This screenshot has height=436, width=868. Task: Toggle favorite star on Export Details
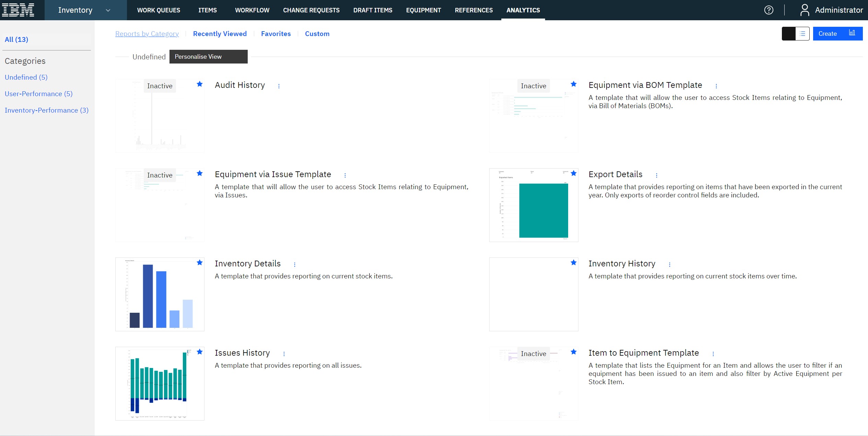[x=574, y=173]
